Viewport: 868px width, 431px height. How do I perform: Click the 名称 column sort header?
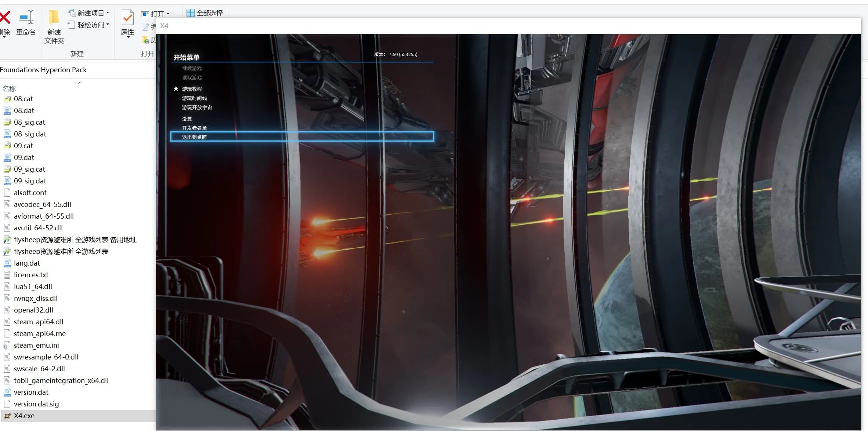pos(9,88)
